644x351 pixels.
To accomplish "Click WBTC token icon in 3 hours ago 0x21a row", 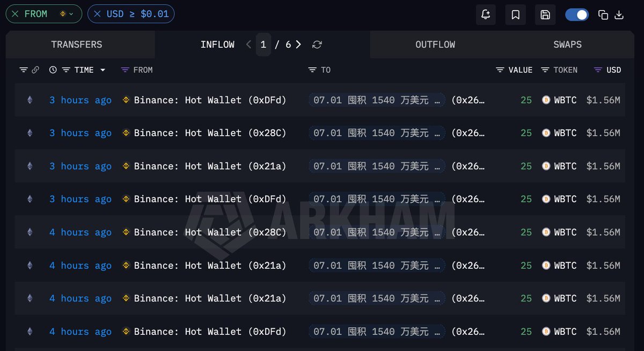I will coord(546,166).
